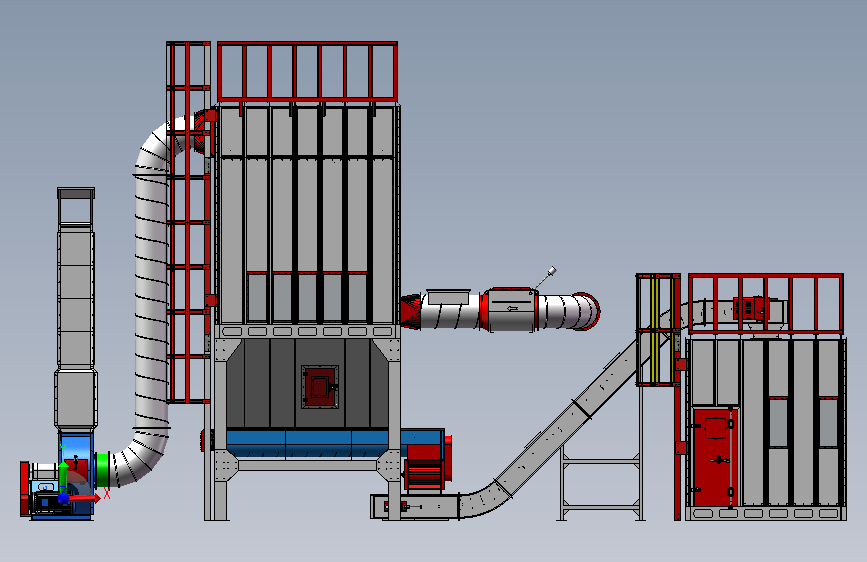The height and width of the screenshot is (562, 867).
Task: Select the yellow caged ladder on the small unit
Action: click(x=656, y=329)
